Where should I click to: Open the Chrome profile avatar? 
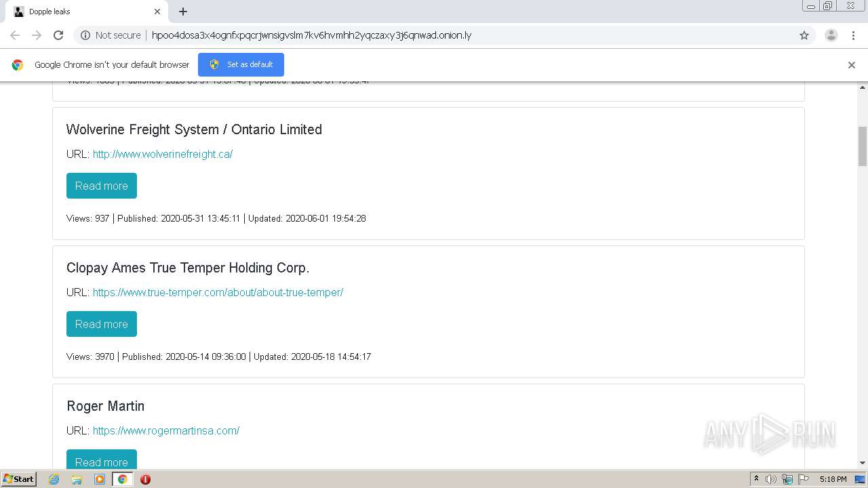point(831,35)
